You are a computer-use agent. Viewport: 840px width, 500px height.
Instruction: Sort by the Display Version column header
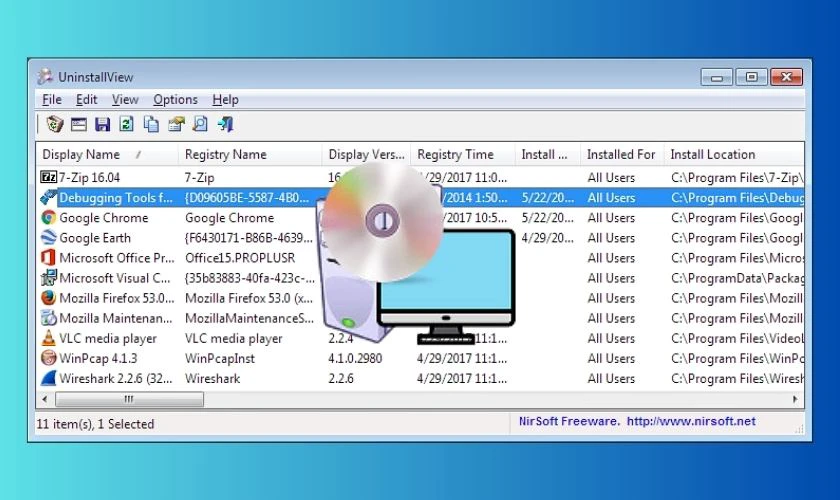pyautogui.click(x=366, y=154)
